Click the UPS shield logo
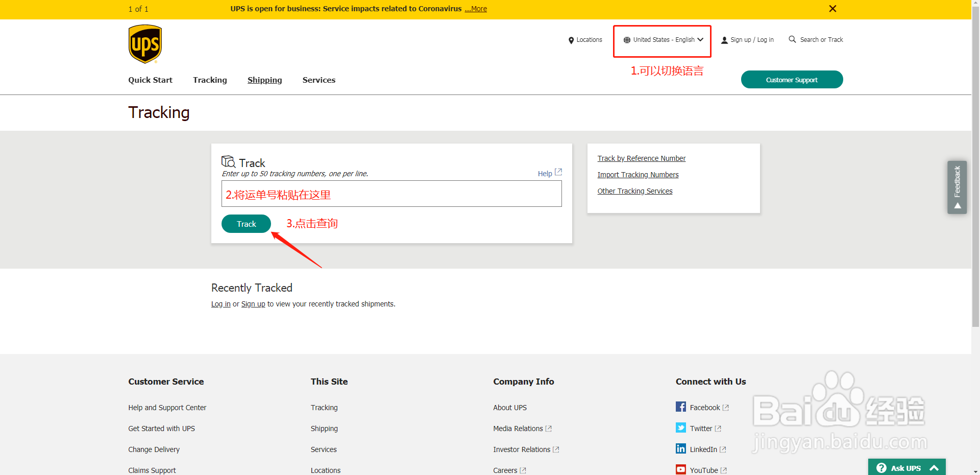Image resolution: width=980 pixels, height=475 pixels. pyautogui.click(x=145, y=44)
